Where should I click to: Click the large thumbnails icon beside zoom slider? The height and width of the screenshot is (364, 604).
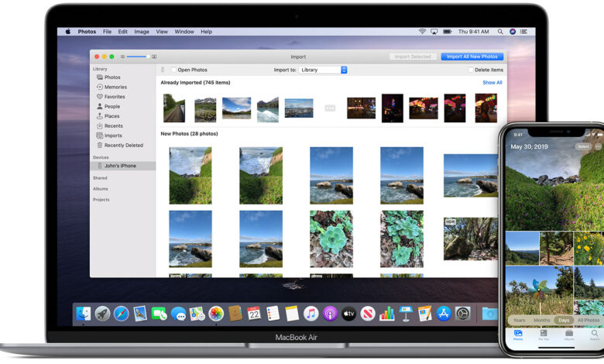click(154, 57)
